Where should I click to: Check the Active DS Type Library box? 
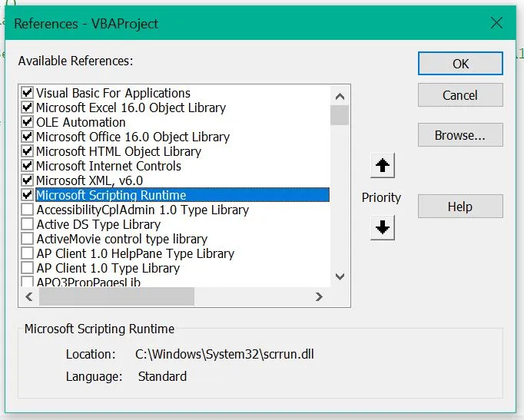click(x=28, y=224)
